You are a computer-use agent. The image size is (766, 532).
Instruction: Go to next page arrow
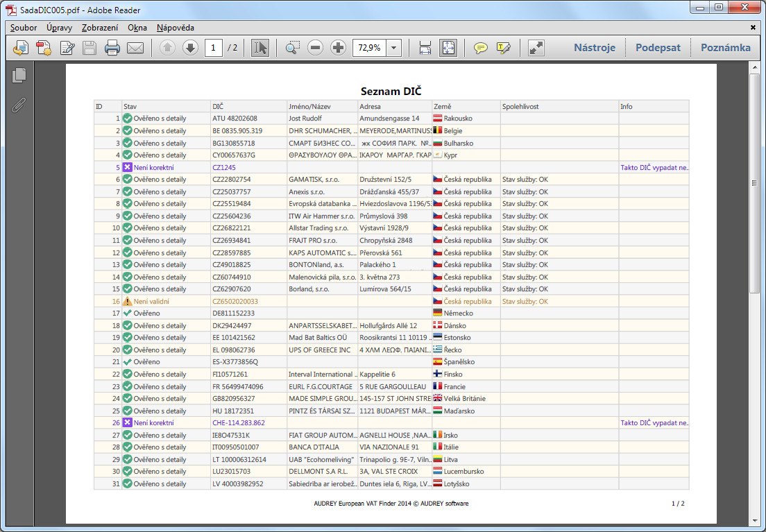(x=190, y=48)
